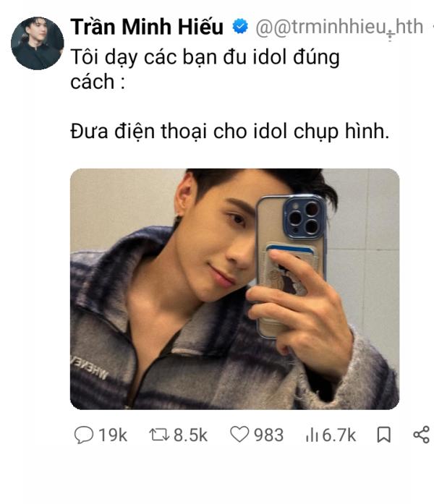Click the text "Tôi dạy các bạn đu idol"
Image resolution: width=434 pixels, height=504 pixels.
(x=179, y=58)
